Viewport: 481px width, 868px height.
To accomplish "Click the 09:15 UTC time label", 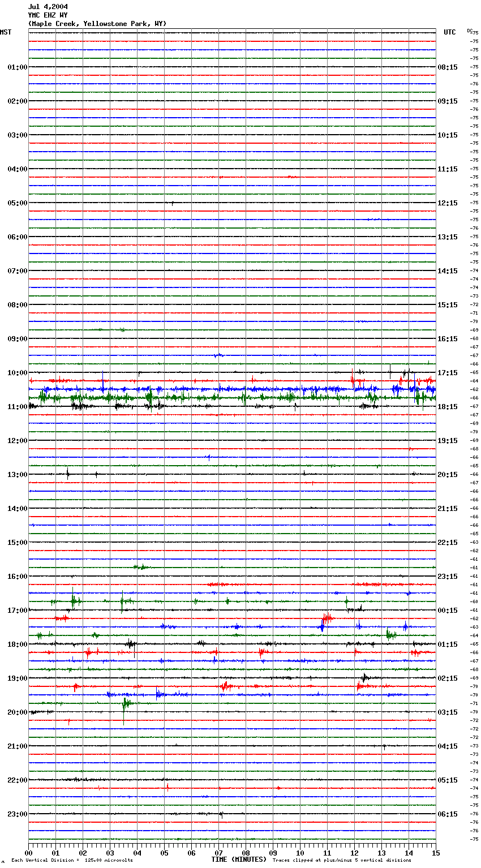I will click(x=448, y=101).
